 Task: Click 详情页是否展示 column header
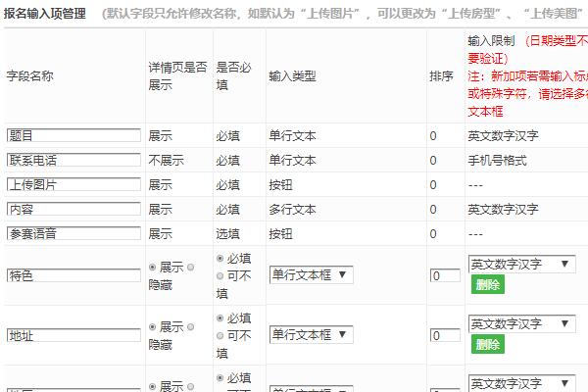[177, 76]
